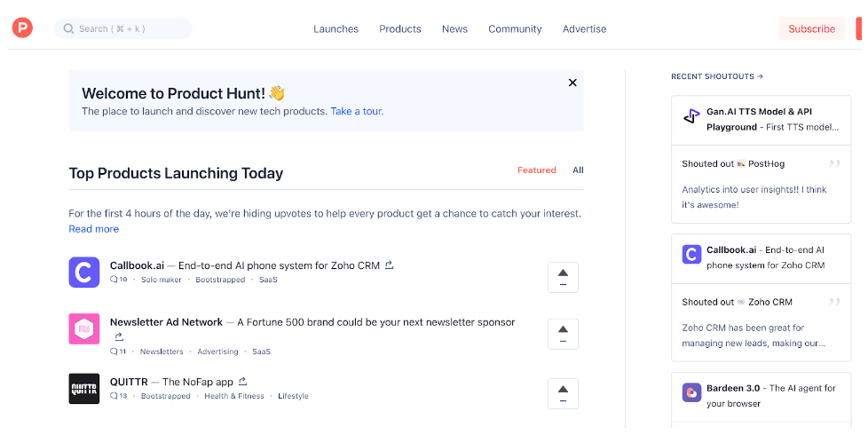Image resolution: width=868 pixels, height=435 pixels.
Task: Open the Product Hunt home logo
Action: pos(22,28)
